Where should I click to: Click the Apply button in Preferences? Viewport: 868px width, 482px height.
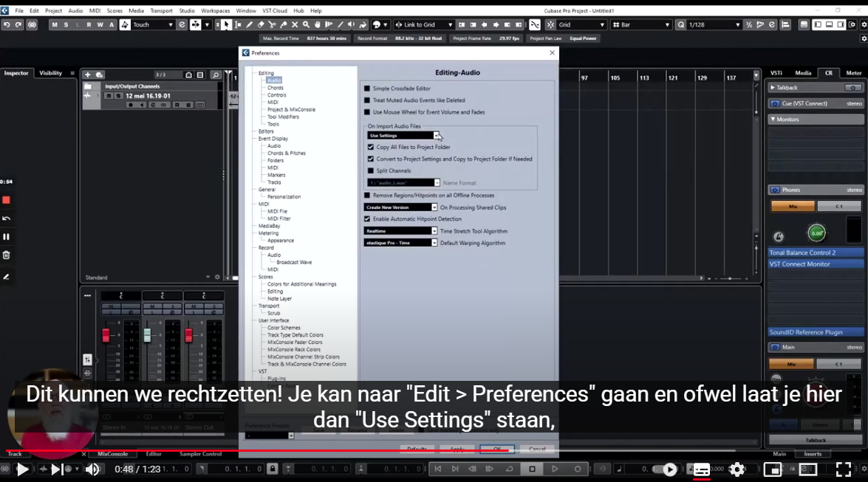pos(457,449)
